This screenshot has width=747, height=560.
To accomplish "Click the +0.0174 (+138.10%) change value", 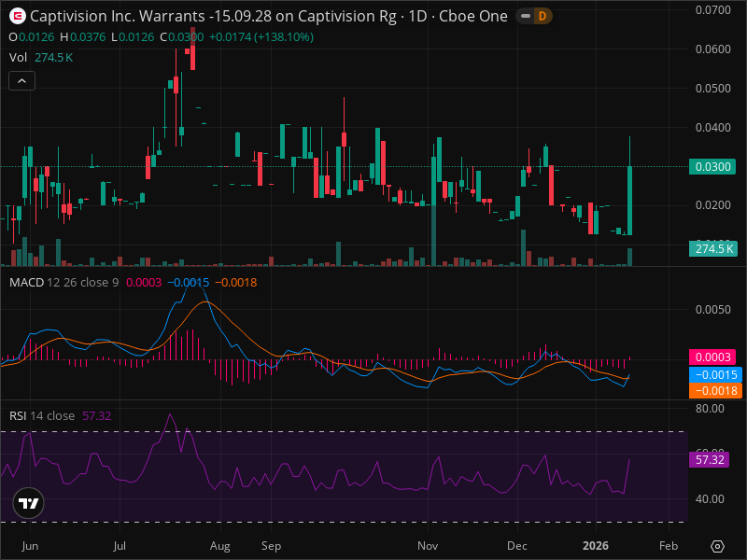I will tap(261, 37).
